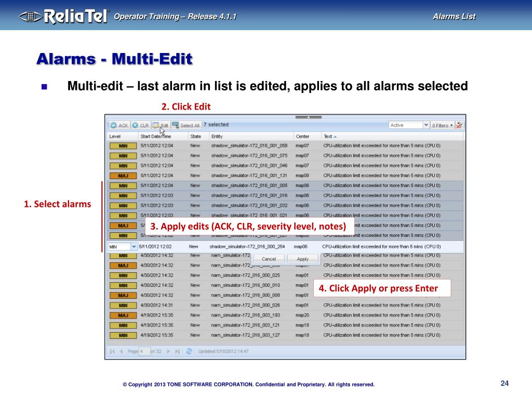Click Apply in the edit popup
The image size is (532, 399).
(303, 259)
